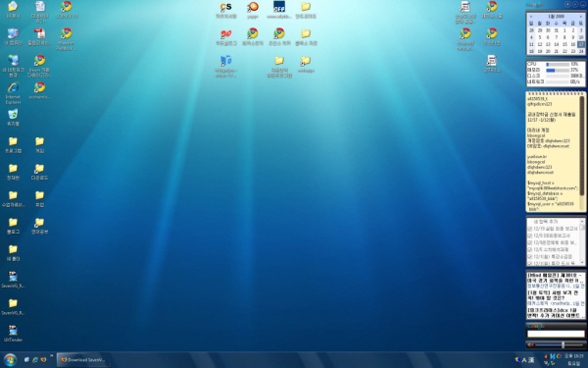
Task: Launch Firefox from the quick launch bar
Action: (43, 360)
